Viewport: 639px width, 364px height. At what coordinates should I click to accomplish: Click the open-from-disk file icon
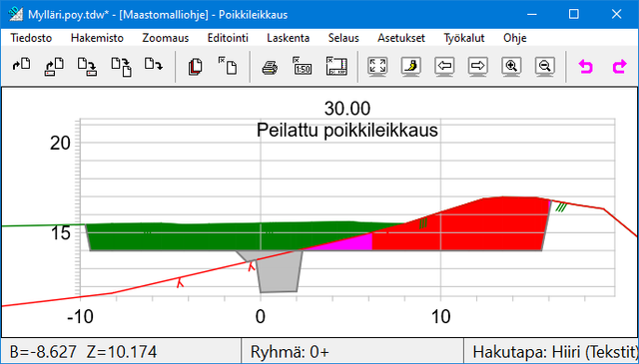click(54, 67)
